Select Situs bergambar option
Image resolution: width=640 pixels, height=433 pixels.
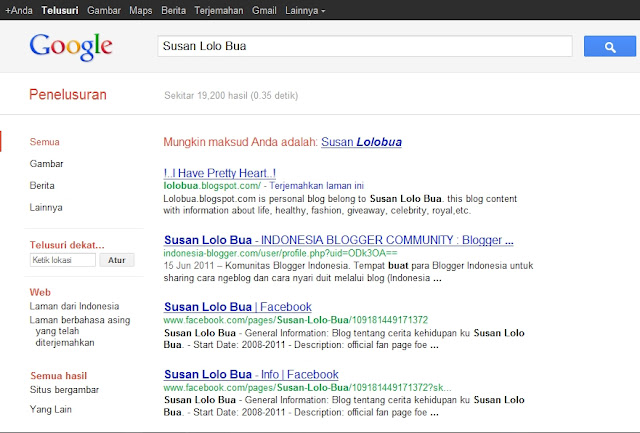pyautogui.click(x=64, y=390)
